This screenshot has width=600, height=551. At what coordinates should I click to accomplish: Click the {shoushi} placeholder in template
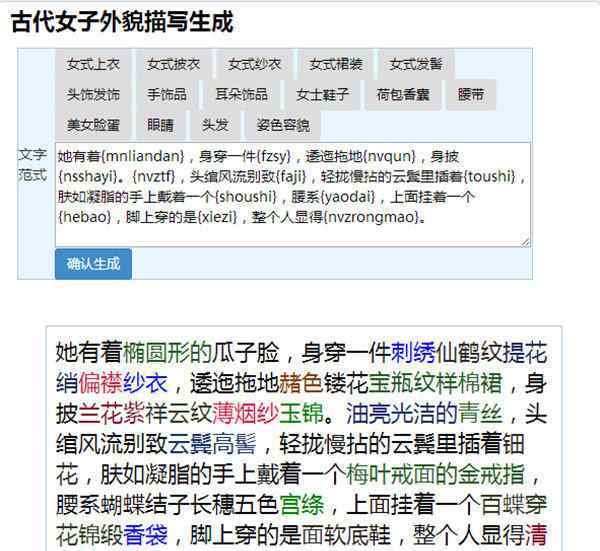[245, 197]
